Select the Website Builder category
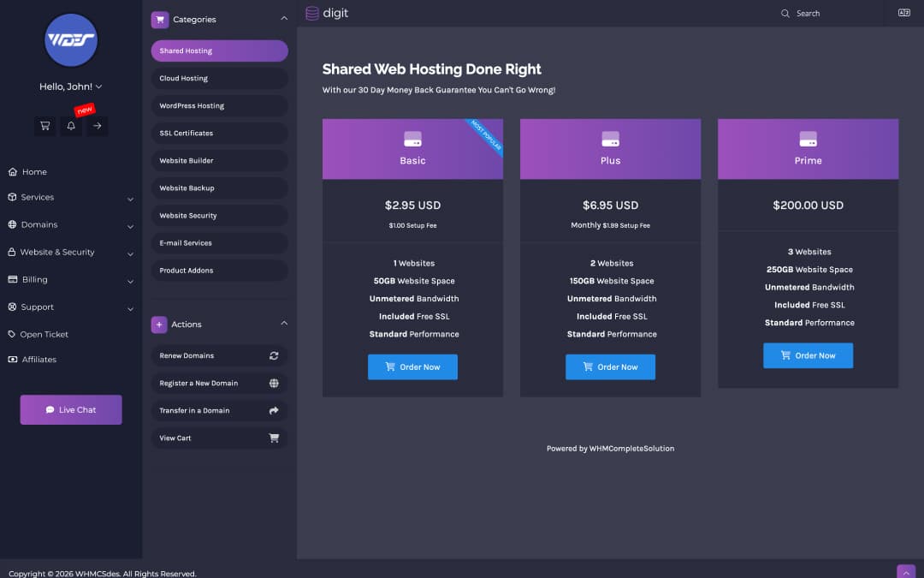 tap(219, 161)
